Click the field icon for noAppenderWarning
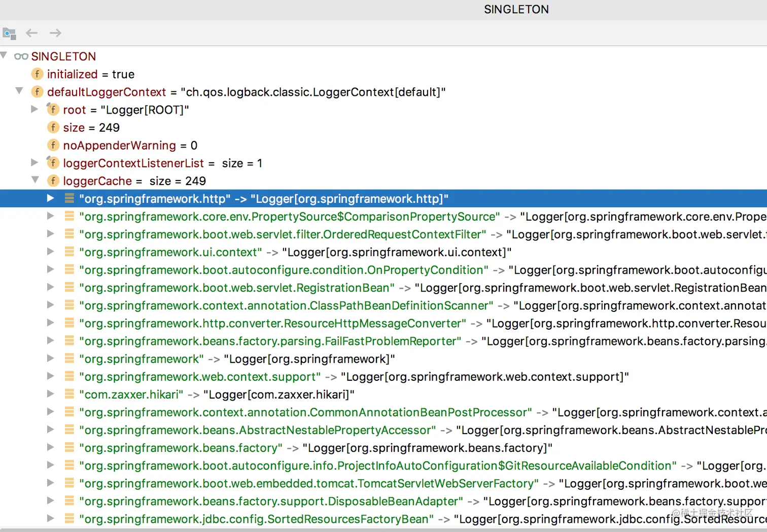This screenshot has width=767, height=532. 53,145
